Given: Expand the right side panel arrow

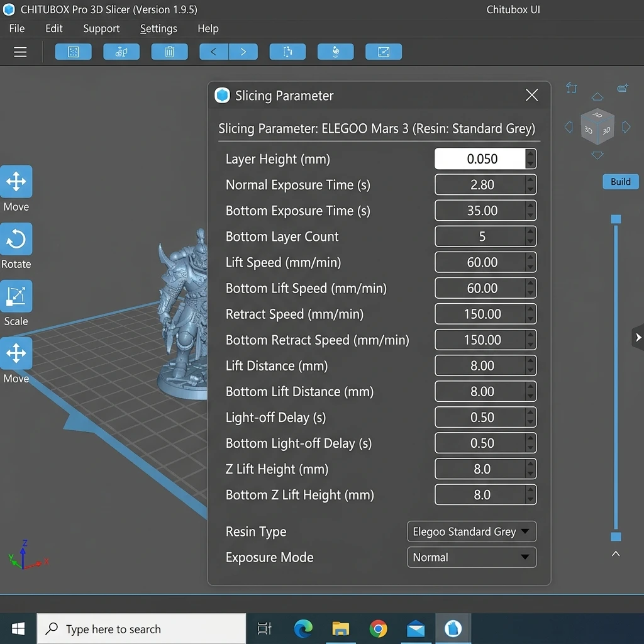Looking at the screenshot, I should tap(638, 337).
